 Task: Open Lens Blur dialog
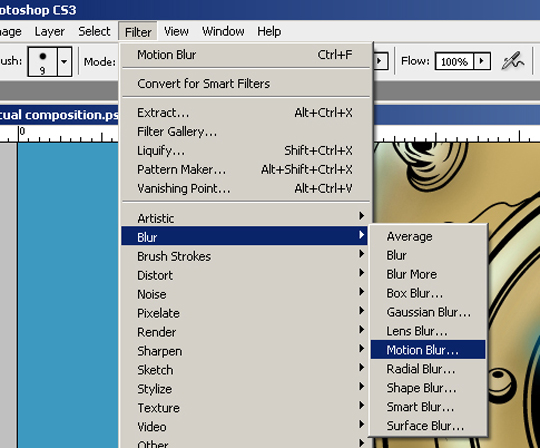428,331
